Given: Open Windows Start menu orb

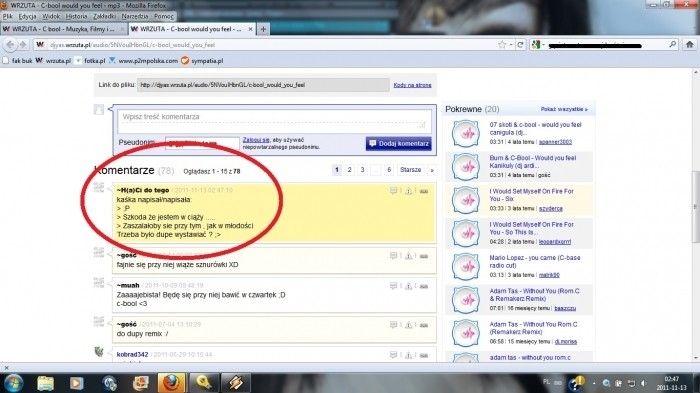Looking at the screenshot, I should pyautogui.click(x=13, y=383).
